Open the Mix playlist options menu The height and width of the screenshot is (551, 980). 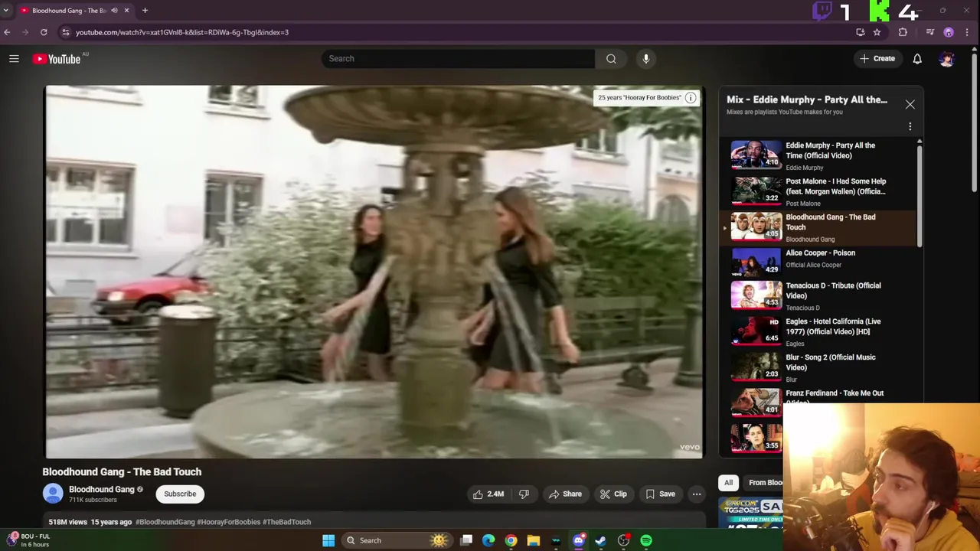pos(910,126)
